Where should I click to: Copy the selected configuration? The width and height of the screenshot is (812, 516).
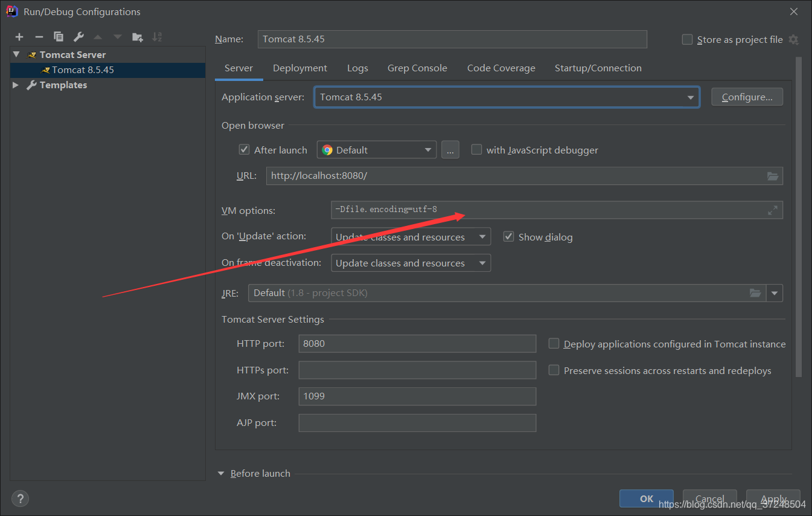[59, 37]
